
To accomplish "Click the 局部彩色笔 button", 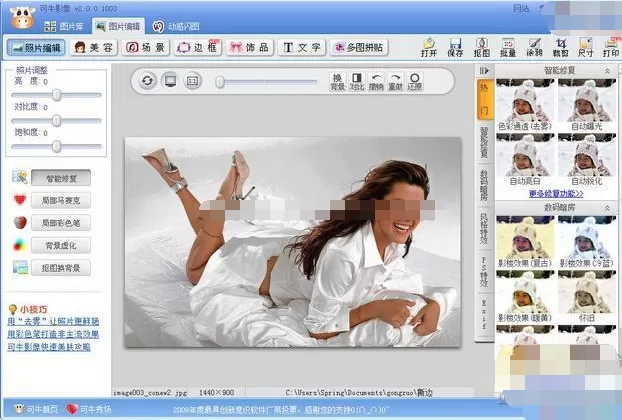I will click(61, 223).
